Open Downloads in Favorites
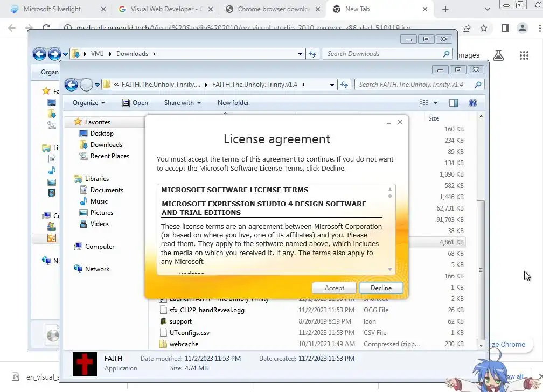The image size is (543, 392). click(x=106, y=145)
